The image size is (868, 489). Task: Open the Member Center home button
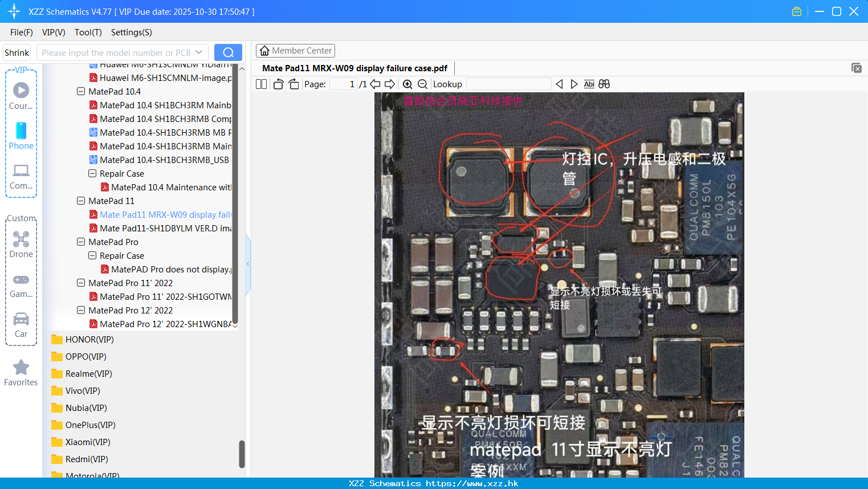coord(295,51)
